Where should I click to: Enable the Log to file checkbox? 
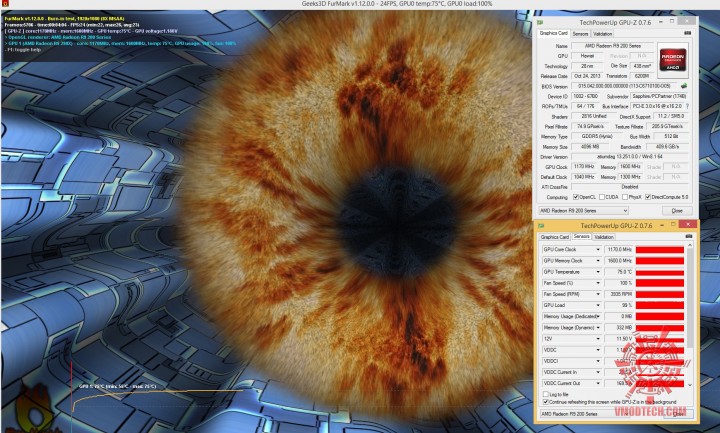click(x=546, y=394)
